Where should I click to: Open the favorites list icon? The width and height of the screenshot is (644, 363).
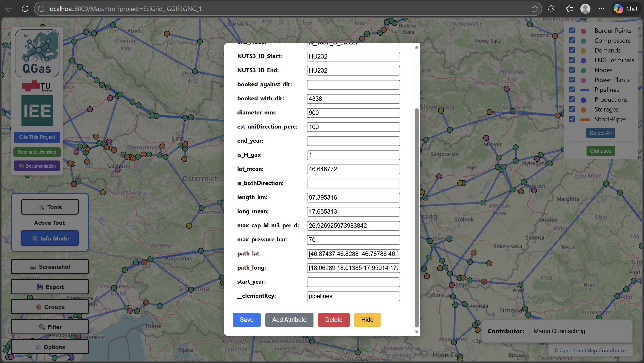point(569,9)
